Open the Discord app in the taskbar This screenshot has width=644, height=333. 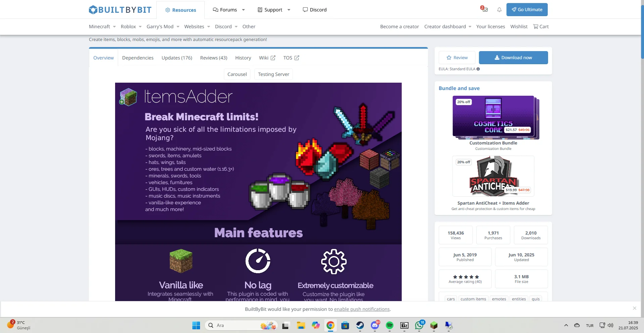click(375, 325)
